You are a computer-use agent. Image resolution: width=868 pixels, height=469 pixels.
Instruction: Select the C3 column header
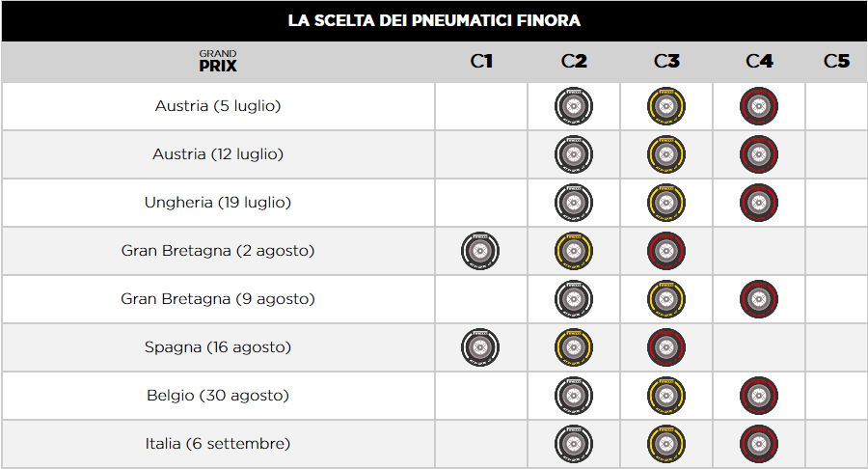tap(666, 62)
